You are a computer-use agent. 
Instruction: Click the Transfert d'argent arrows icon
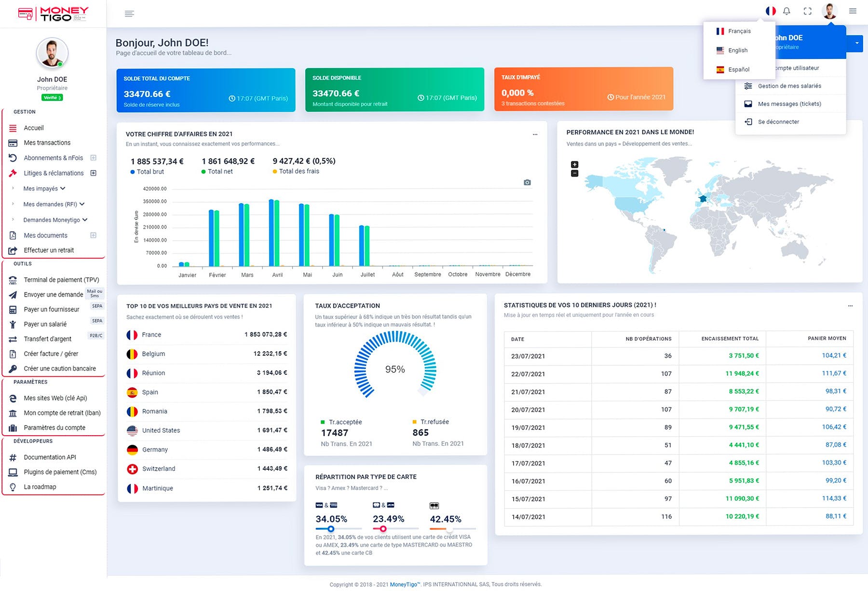(13, 339)
